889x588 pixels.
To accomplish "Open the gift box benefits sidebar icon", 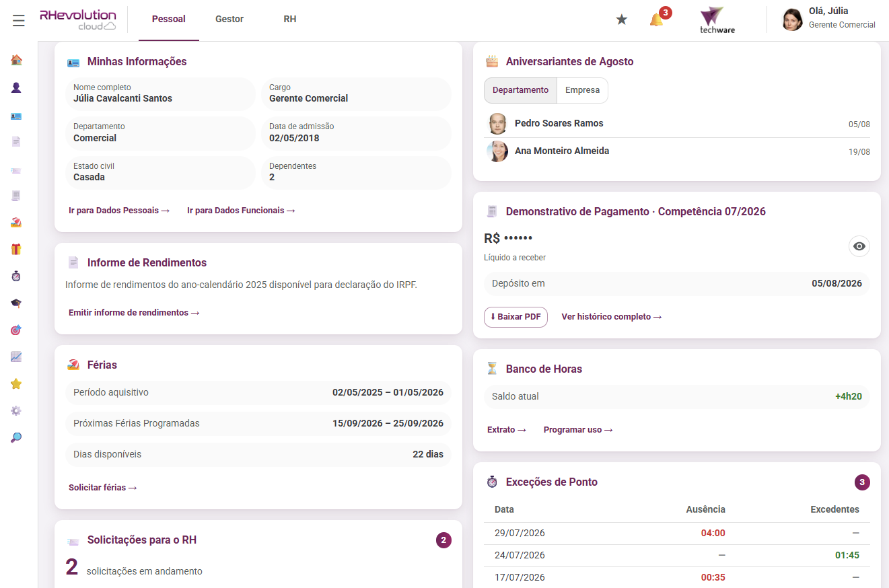I will tap(17, 250).
